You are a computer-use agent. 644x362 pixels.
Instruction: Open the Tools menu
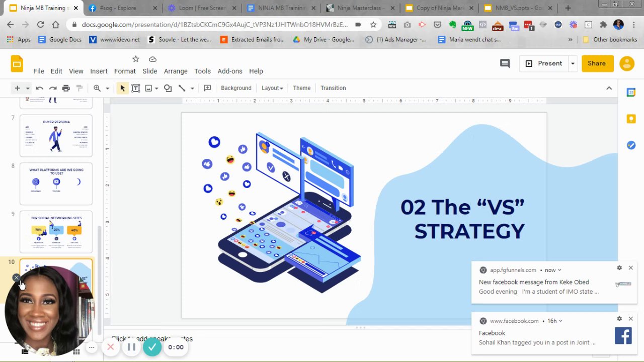(x=202, y=71)
